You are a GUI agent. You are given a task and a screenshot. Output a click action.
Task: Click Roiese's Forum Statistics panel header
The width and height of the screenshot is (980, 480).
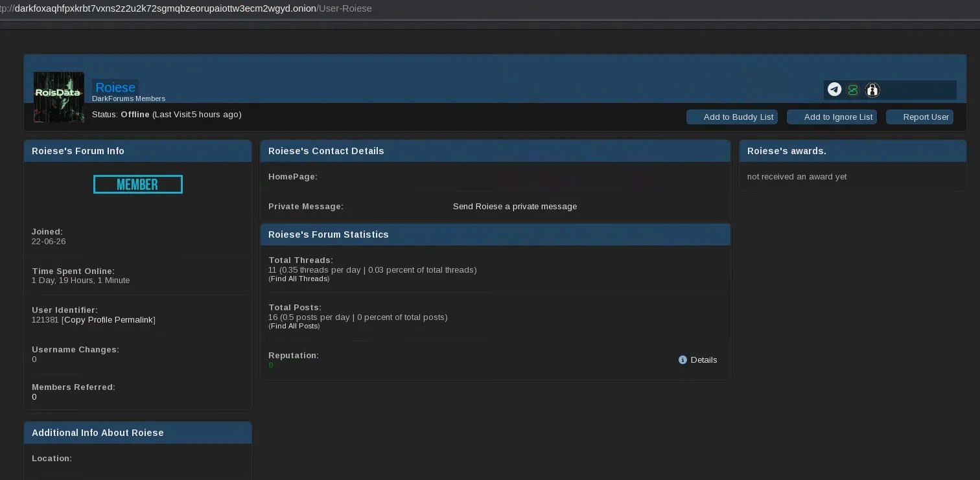(x=495, y=234)
